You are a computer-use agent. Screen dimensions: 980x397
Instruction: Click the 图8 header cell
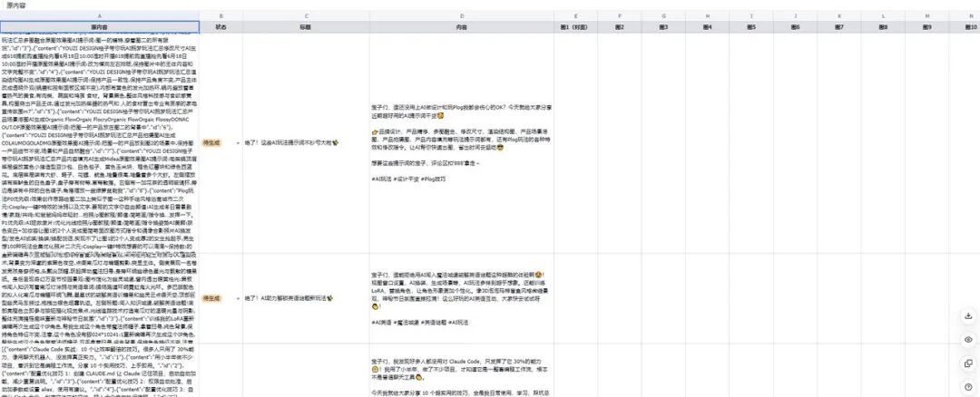pos(883,27)
